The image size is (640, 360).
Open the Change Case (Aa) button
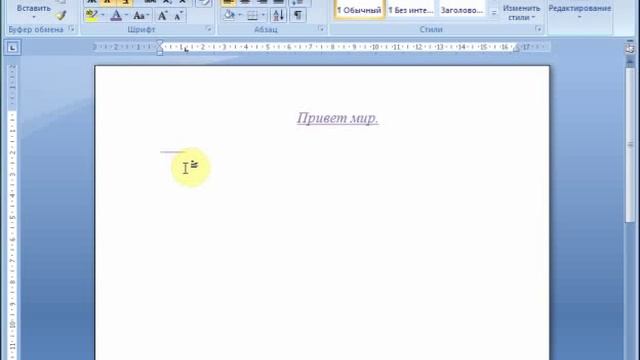(x=141, y=16)
